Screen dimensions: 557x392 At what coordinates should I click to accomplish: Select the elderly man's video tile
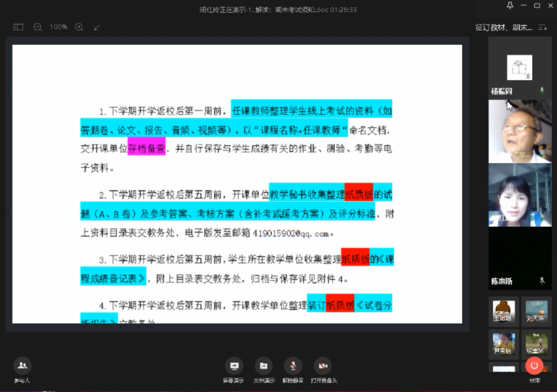pyautogui.click(x=520, y=131)
